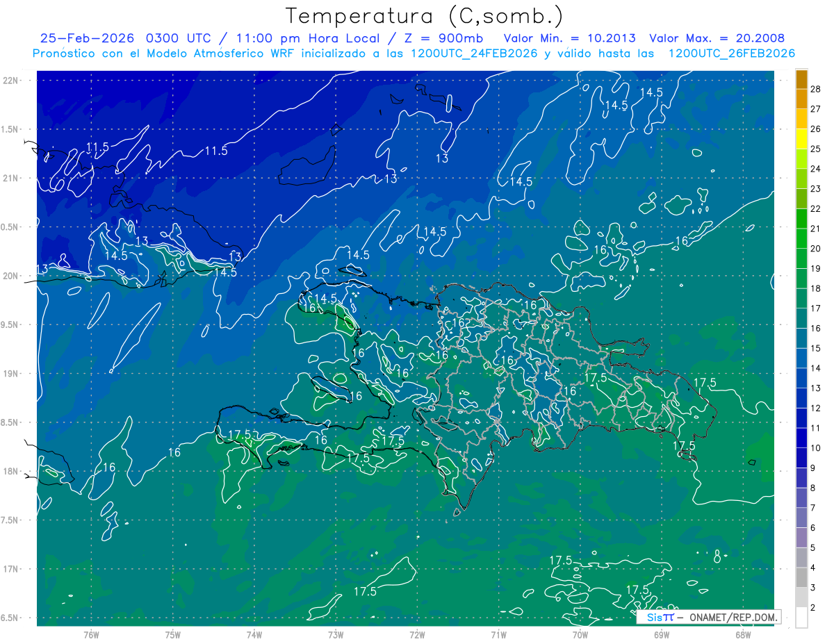This screenshot has height=644, width=834.
Task: Click the '72W' longitude axis label
Action: click(x=417, y=634)
